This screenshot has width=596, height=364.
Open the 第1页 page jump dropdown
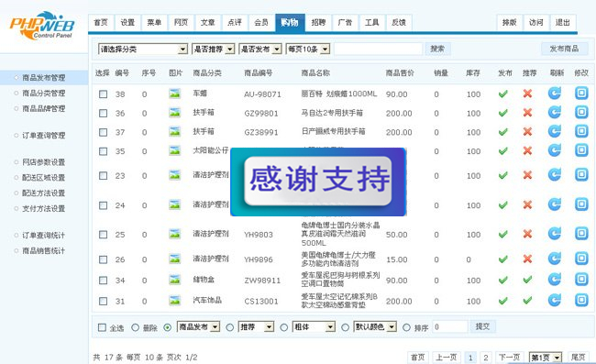click(x=546, y=358)
